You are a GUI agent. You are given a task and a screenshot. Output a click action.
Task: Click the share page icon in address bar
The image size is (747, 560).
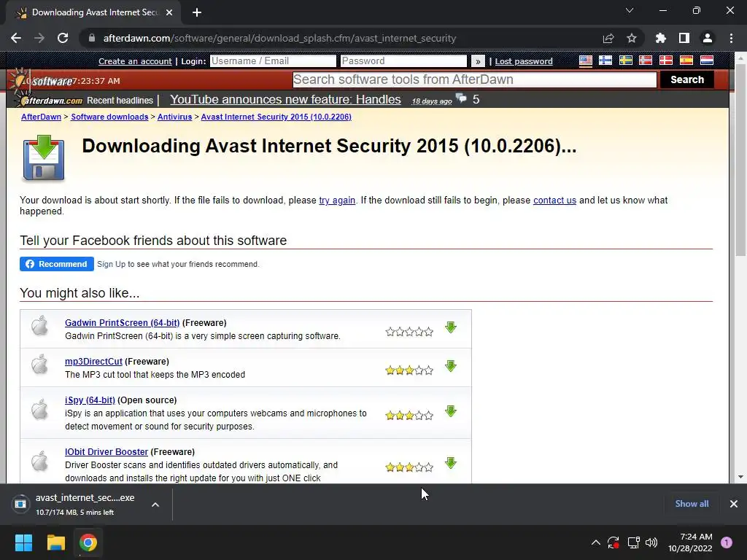[x=608, y=38]
